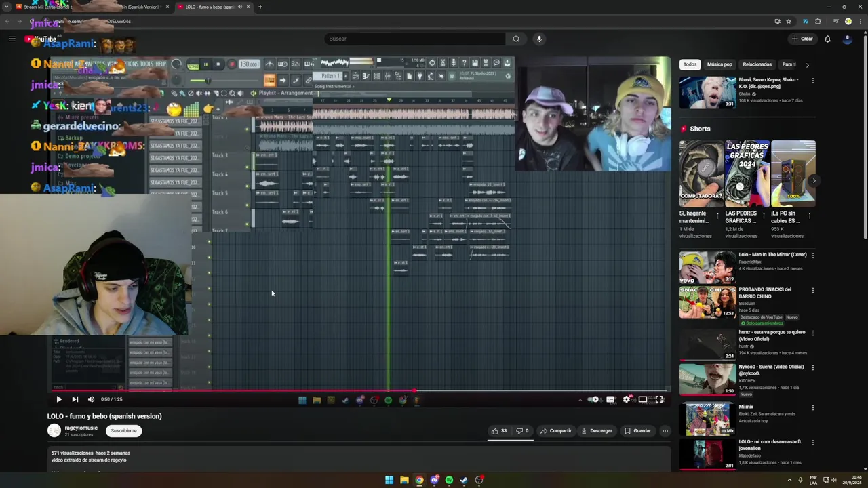Open more actions ellipsis below video
Viewport: 868px width, 488px height.
click(x=665, y=430)
